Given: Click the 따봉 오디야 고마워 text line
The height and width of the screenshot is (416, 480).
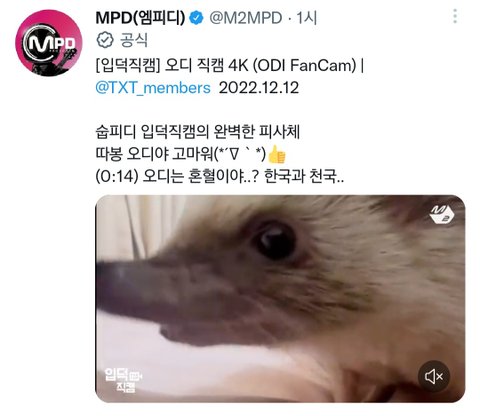Looking at the screenshot, I should (190, 154).
